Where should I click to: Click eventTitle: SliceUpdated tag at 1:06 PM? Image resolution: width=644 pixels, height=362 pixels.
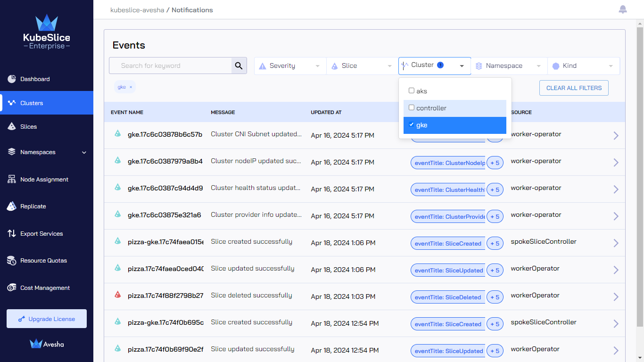[x=448, y=271]
